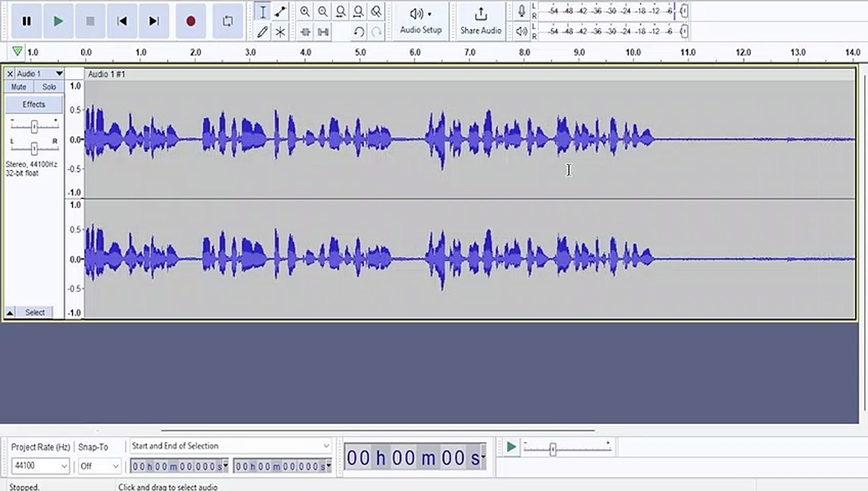Fit project to width zoom icon

coord(358,12)
